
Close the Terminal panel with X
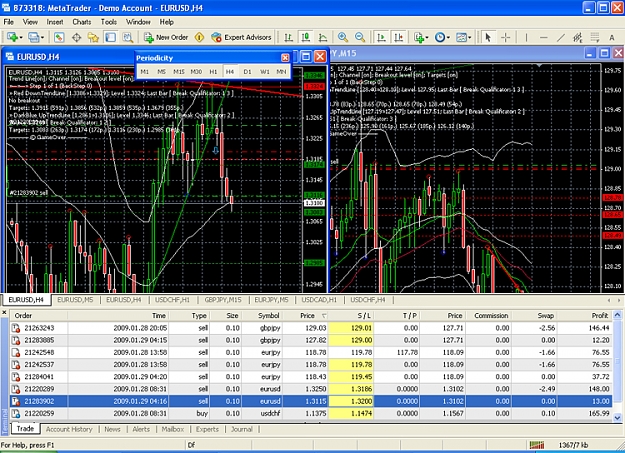click(4, 313)
